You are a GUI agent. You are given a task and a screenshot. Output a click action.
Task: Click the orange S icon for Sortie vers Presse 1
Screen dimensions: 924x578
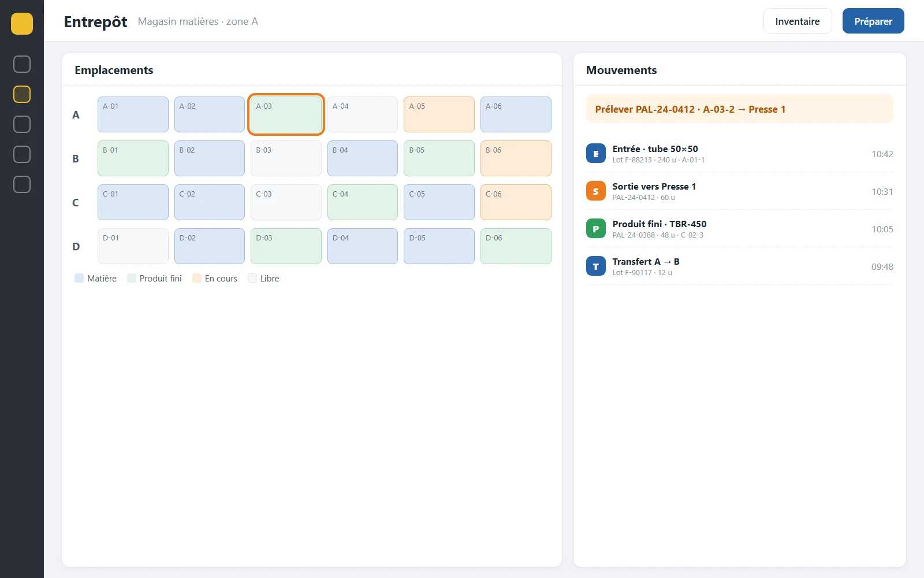tap(596, 191)
